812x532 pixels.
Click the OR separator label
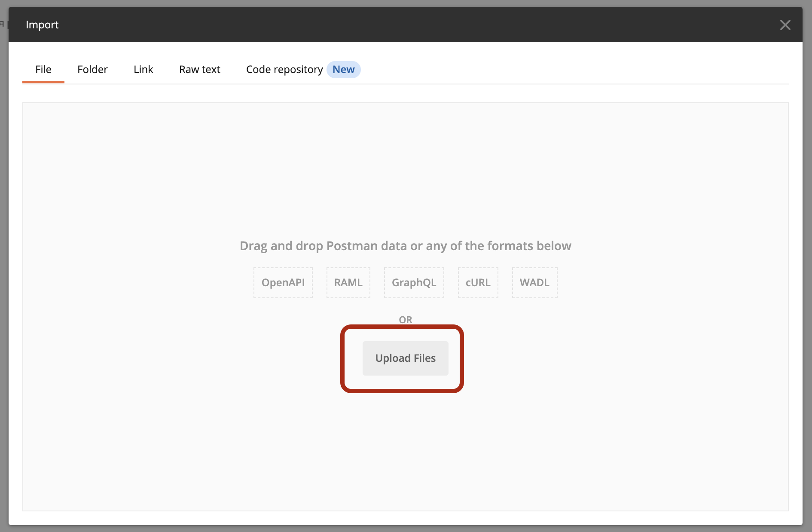pyautogui.click(x=406, y=320)
